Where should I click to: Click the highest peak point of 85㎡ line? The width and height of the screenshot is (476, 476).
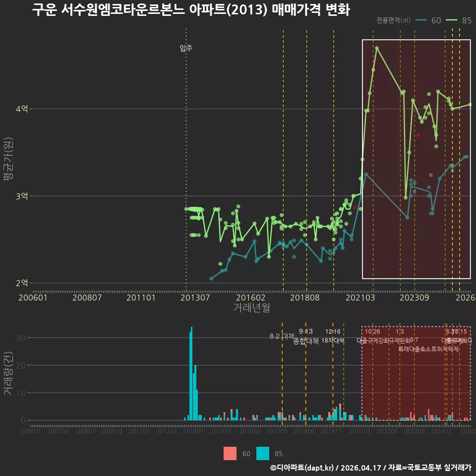377,48
